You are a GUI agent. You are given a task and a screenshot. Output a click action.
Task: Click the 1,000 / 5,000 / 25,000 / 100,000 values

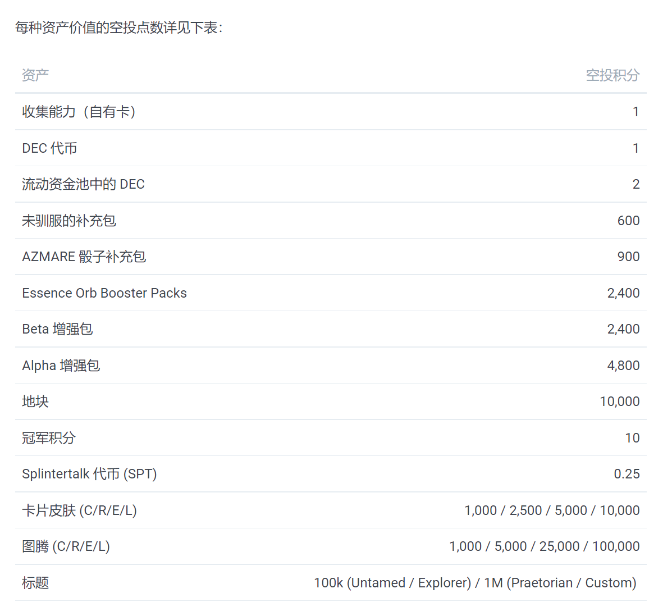coord(545,546)
